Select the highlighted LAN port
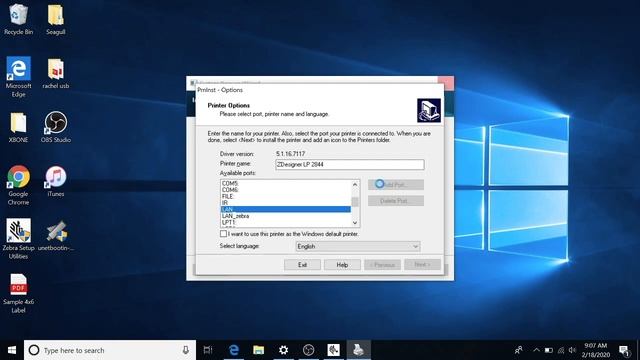 [285, 209]
